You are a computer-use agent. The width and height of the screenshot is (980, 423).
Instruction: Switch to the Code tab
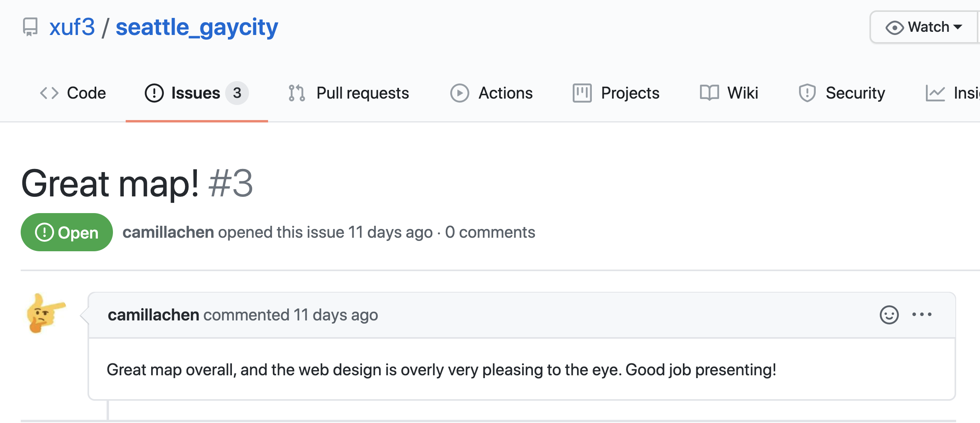(x=73, y=93)
